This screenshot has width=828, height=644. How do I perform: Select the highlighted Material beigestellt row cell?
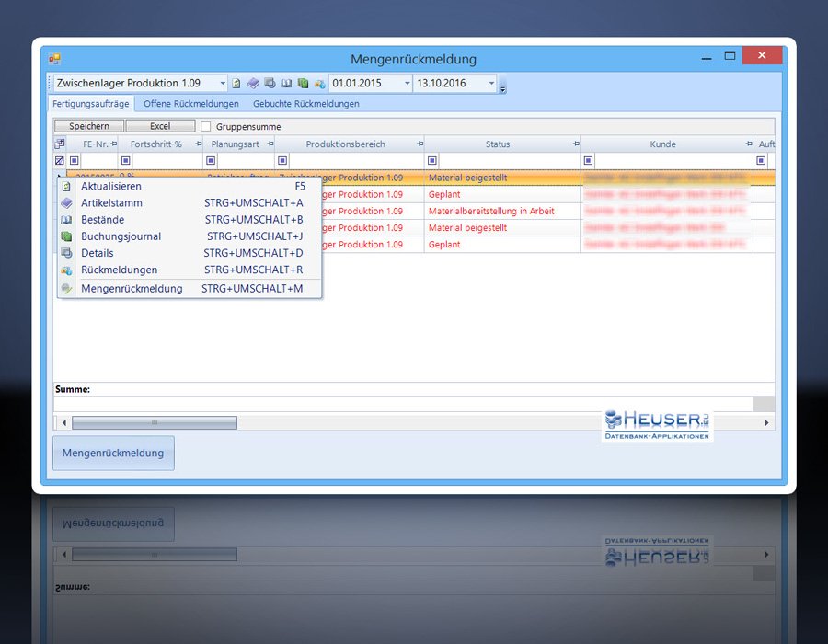tap(501, 178)
